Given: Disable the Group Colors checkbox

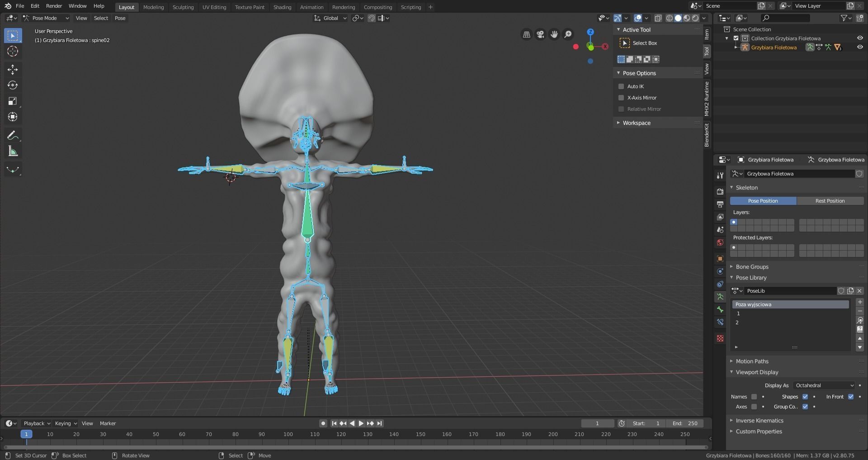Looking at the screenshot, I should point(805,407).
